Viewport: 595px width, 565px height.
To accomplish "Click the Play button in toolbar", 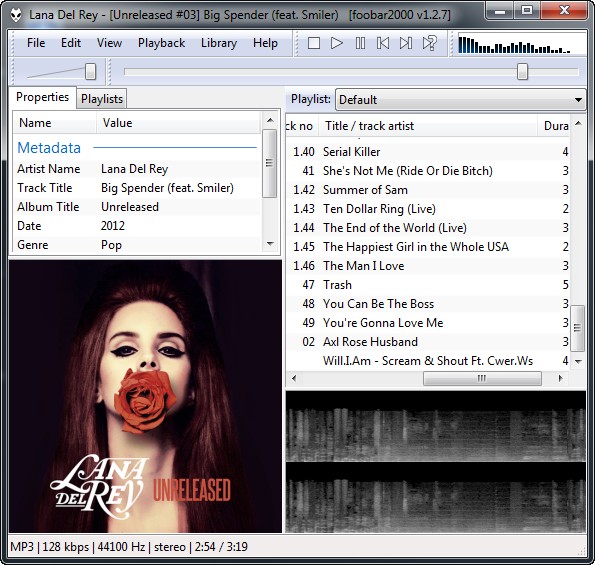I will click(337, 43).
